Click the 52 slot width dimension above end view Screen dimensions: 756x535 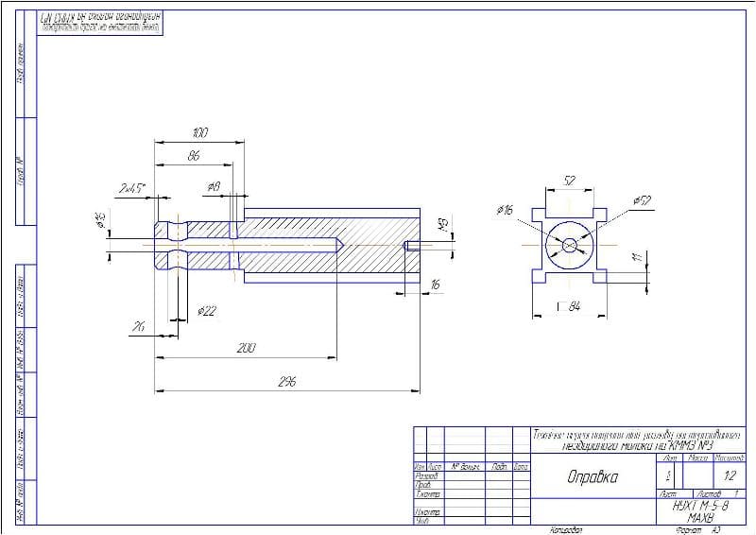(570, 181)
